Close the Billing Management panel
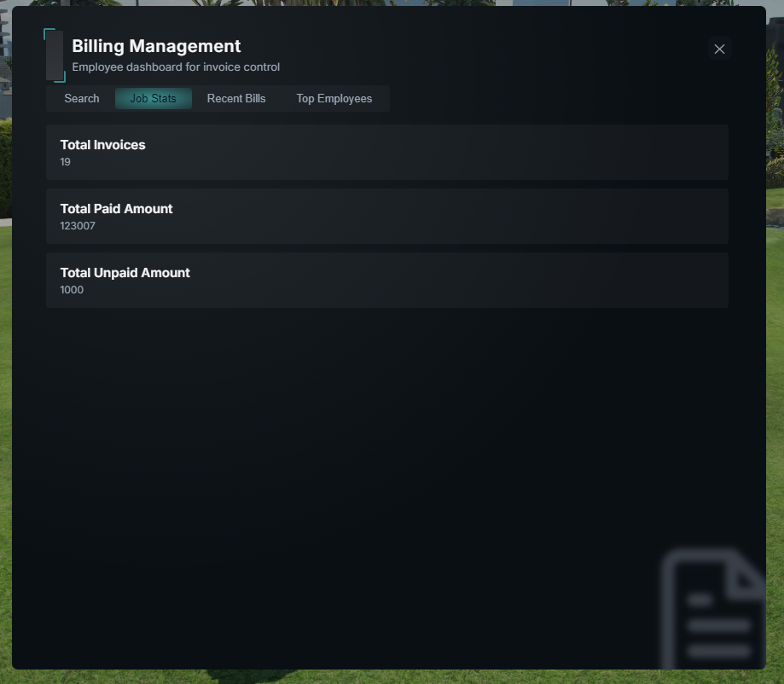 pos(719,49)
